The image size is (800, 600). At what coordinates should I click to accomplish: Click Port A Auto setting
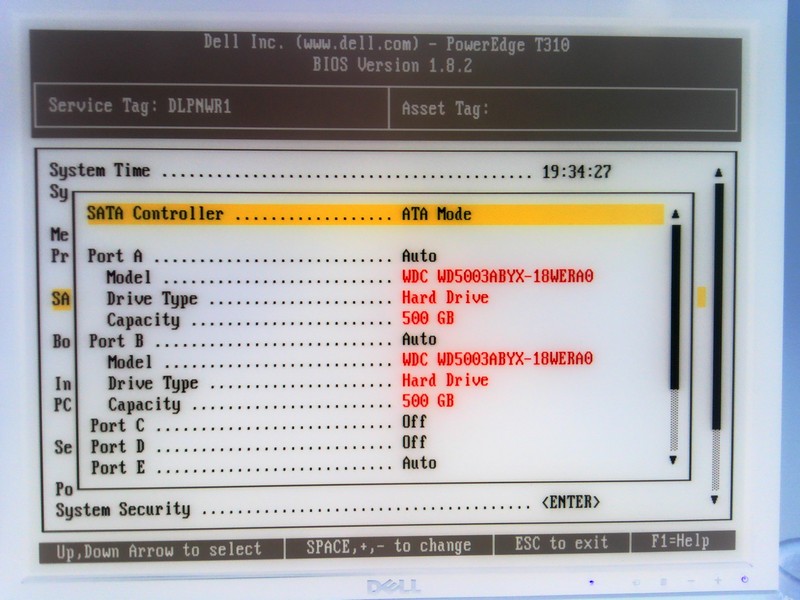point(419,256)
